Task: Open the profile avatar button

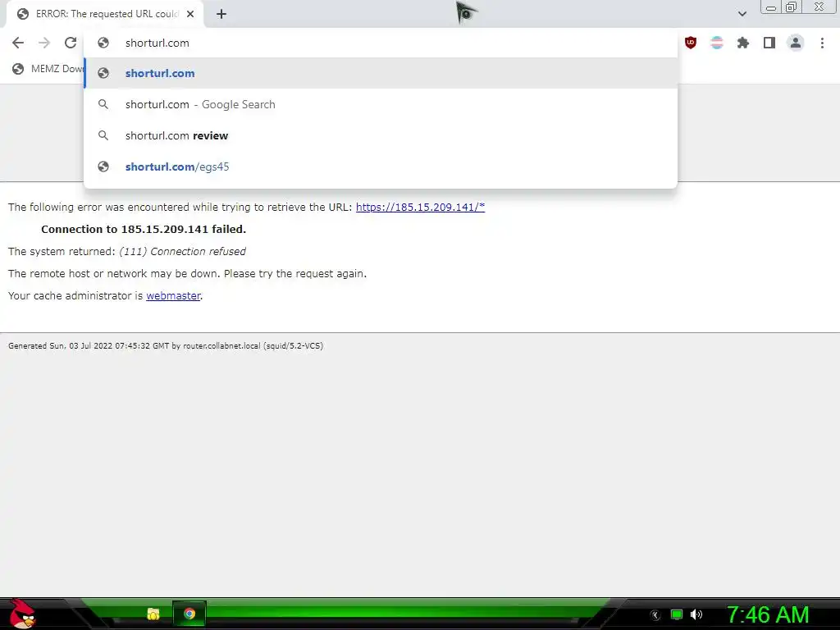Action: point(796,43)
